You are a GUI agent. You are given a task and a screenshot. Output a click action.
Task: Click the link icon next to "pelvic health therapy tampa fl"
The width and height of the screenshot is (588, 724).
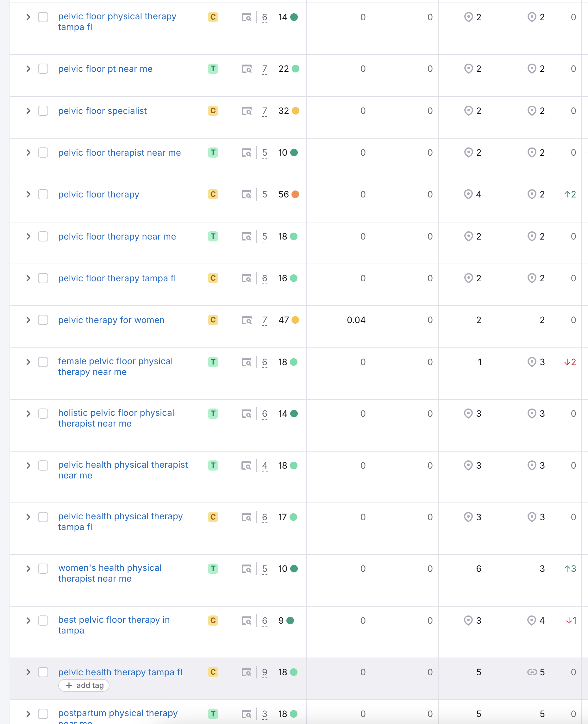(532, 672)
